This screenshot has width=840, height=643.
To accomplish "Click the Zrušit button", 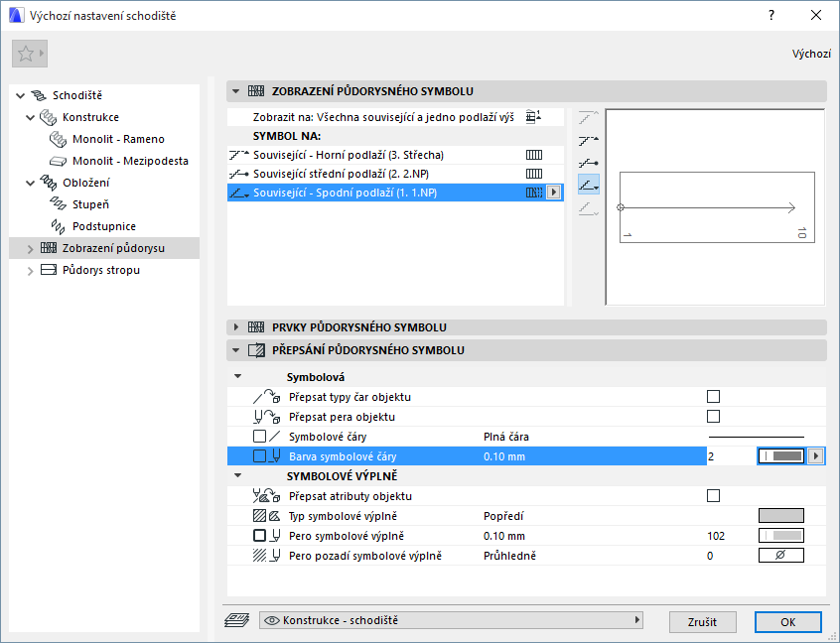I will coord(702,622).
